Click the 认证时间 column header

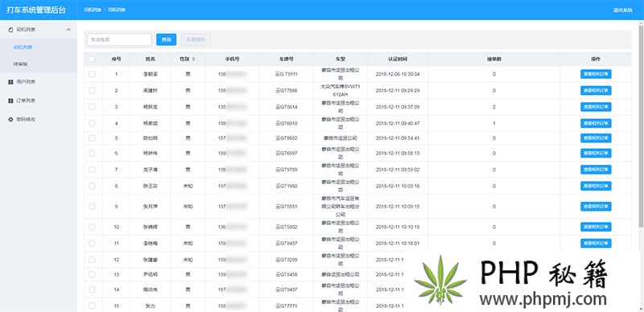point(398,60)
